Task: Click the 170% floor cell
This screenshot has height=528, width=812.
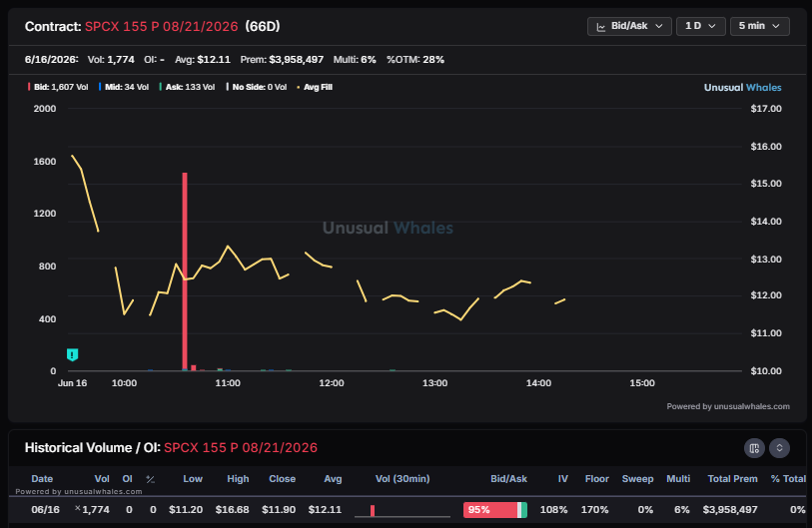Action: pyautogui.click(x=594, y=510)
